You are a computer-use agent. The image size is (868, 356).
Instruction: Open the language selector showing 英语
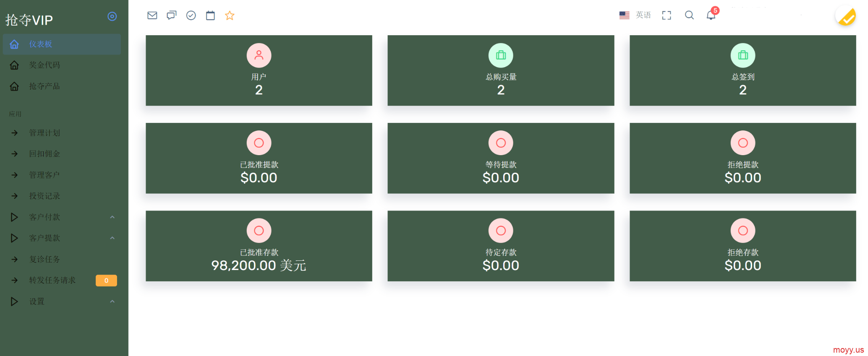pos(635,15)
